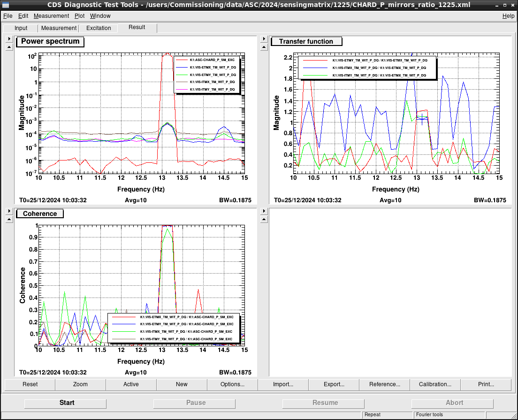Screen dimensions: 518x420
Task: Click up arrow beside Transfer function plot
Action: point(264,47)
